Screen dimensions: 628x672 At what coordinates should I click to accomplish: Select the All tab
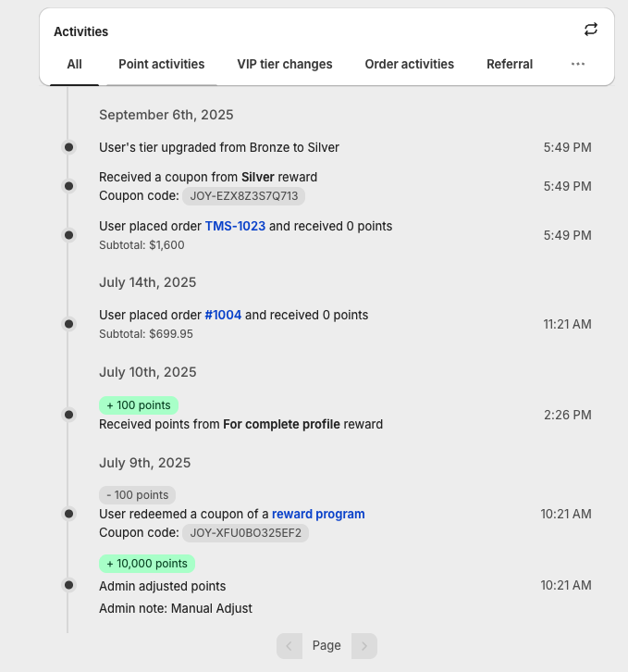pyautogui.click(x=75, y=64)
